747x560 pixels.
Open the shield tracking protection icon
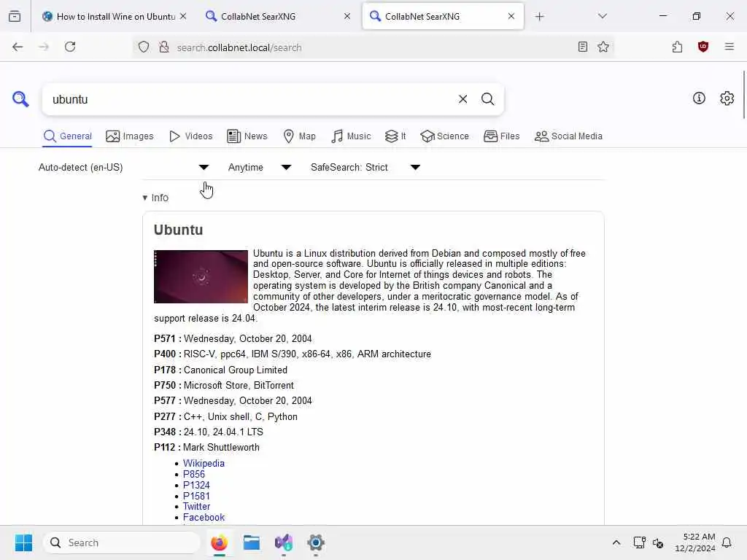click(144, 47)
